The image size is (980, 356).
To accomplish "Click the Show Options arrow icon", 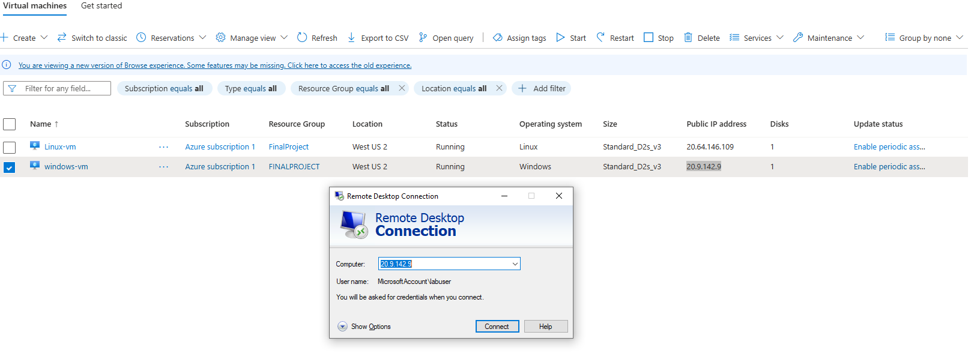I will pyautogui.click(x=342, y=326).
